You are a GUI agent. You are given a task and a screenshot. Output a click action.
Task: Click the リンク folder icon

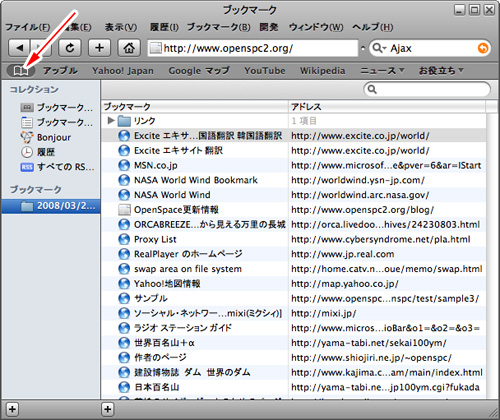(124, 121)
